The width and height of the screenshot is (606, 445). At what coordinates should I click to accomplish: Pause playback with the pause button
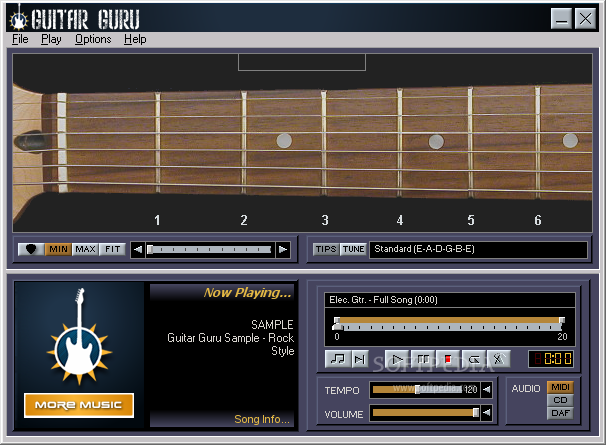tap(423, 359)
